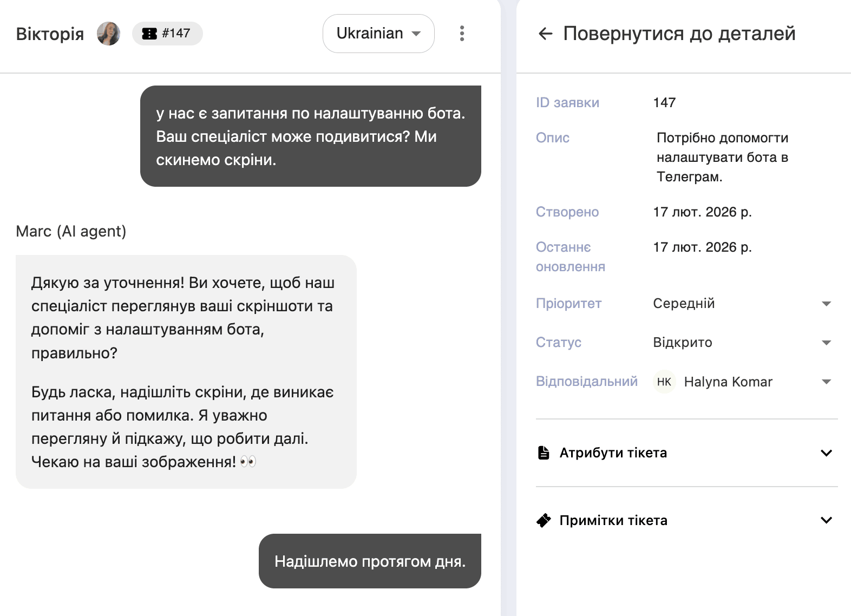
Task: Click the Halyna Komar assignee name
Action: [728, 382]
